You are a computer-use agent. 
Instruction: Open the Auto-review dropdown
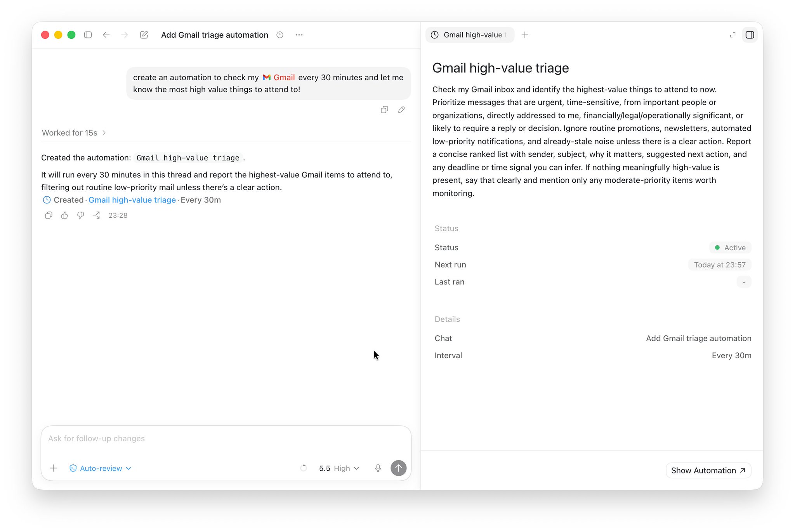[x=101, y=468]
